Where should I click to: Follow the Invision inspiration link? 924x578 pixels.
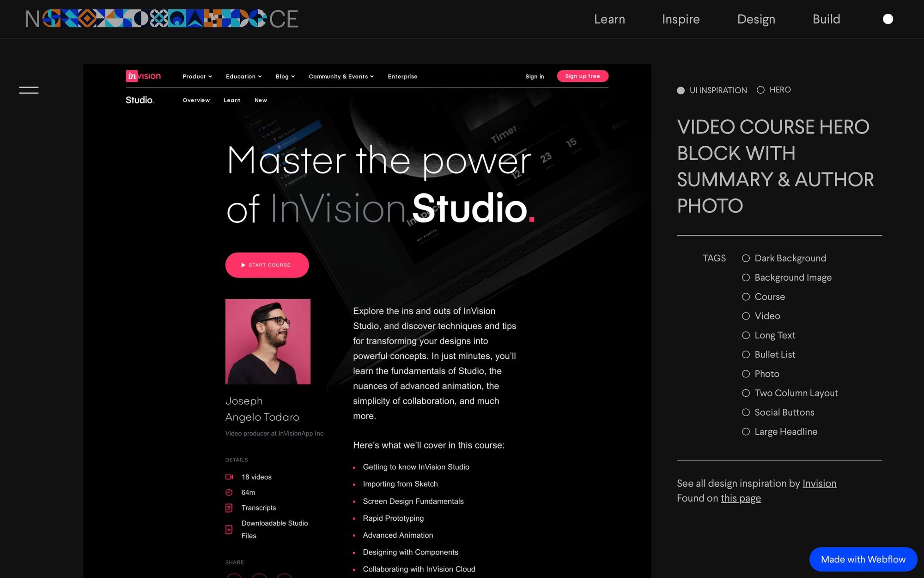coord(819,484)
